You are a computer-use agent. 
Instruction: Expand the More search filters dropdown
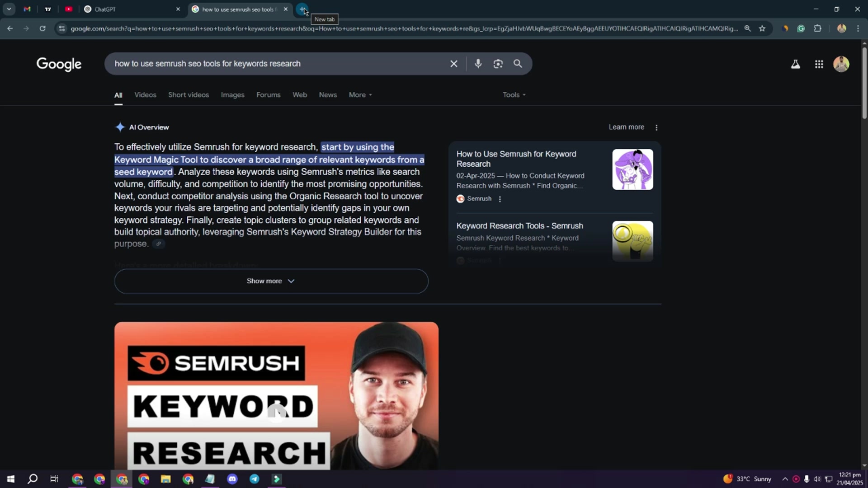(360, 95)
